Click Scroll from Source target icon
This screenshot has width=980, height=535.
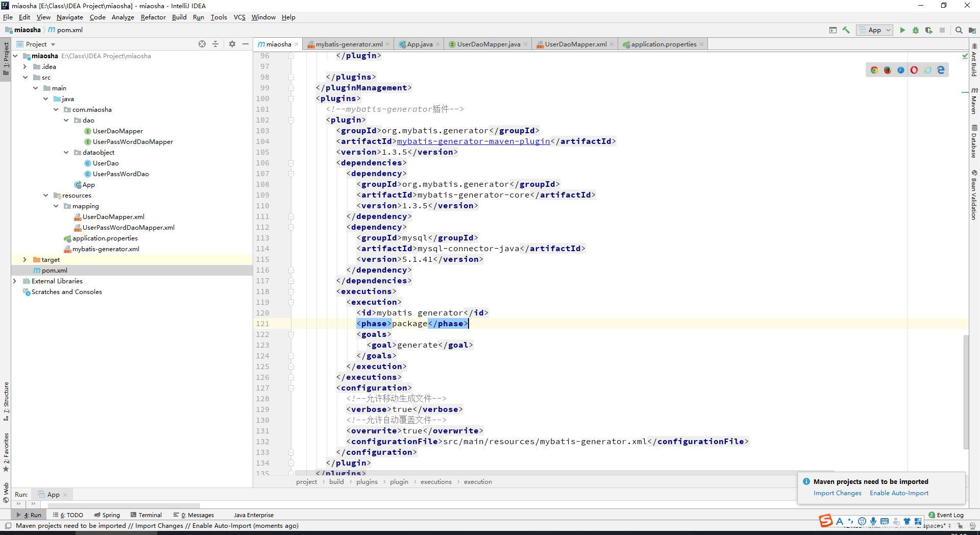tap(202, 44)
